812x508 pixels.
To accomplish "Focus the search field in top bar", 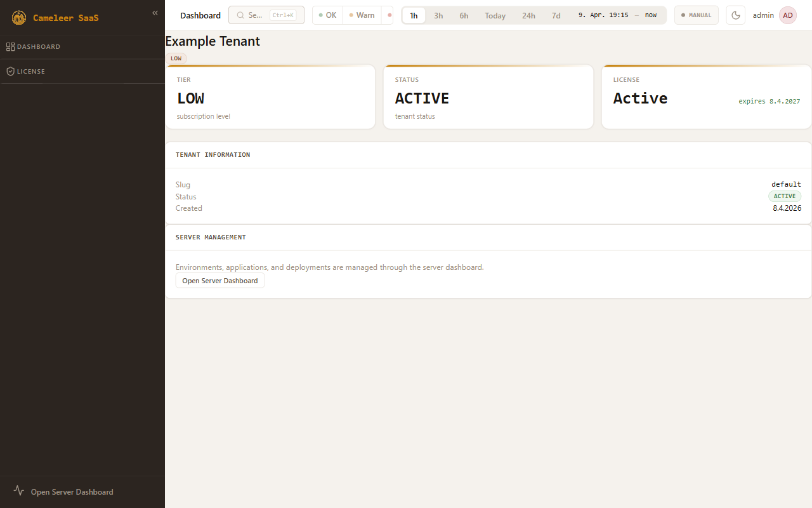I will pyautogui.click(x=255, y=15).
